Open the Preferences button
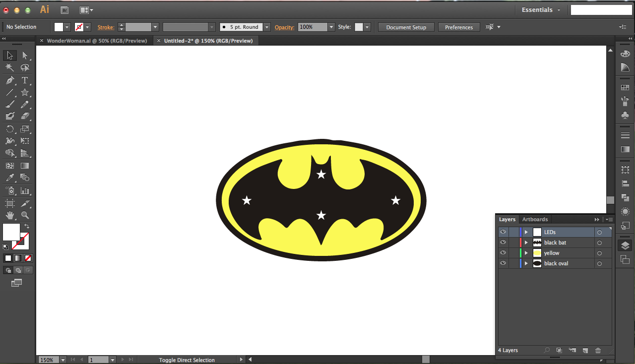Viewport: 635px width, 364px height. [458, 27]
